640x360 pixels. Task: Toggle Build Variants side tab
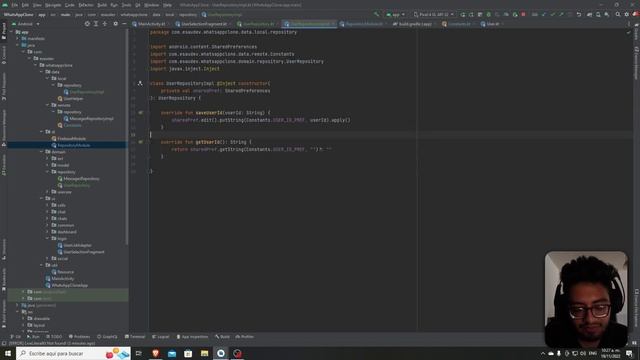point(4,314)
